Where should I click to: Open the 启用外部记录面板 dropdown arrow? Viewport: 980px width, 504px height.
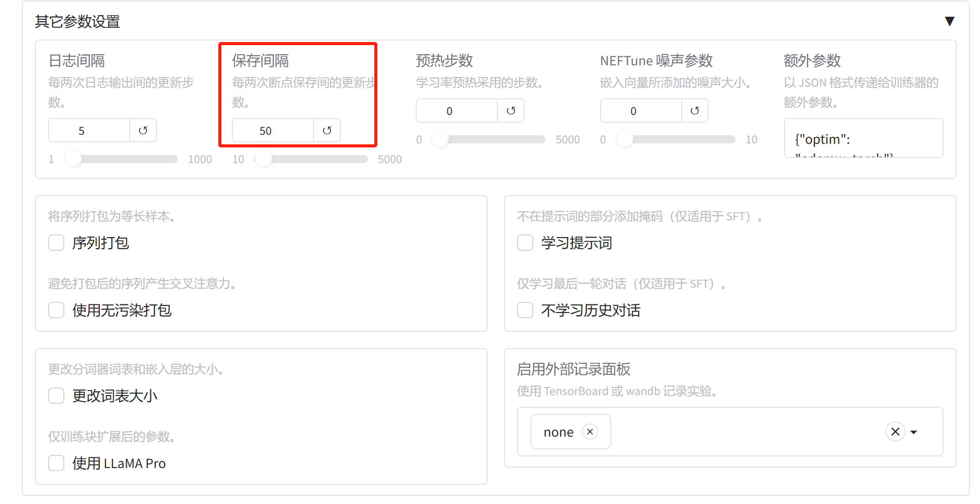pos(914,432)
